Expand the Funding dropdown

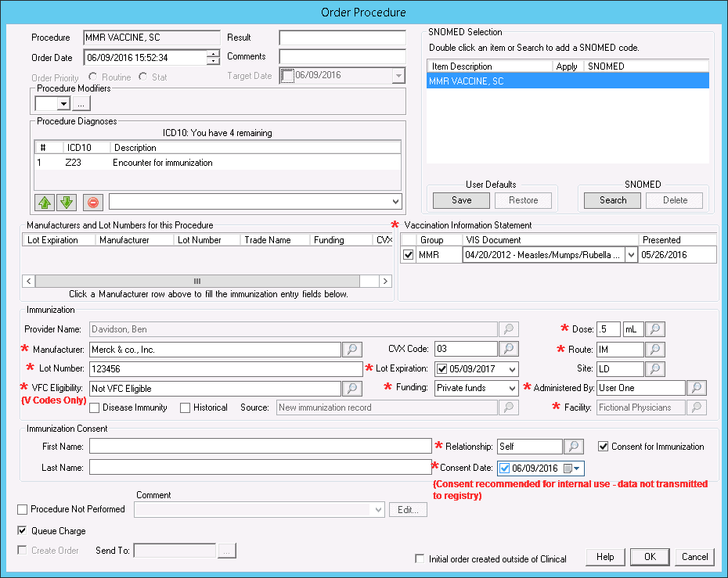(513, 388)
